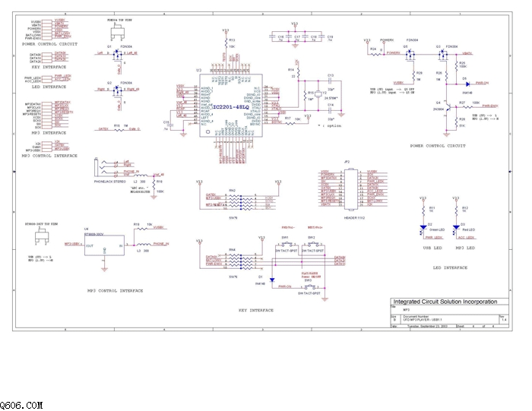Select the Q1 FDN304 transistor symbol
Screen dimensions: 532x411
[x=117, y=54]
